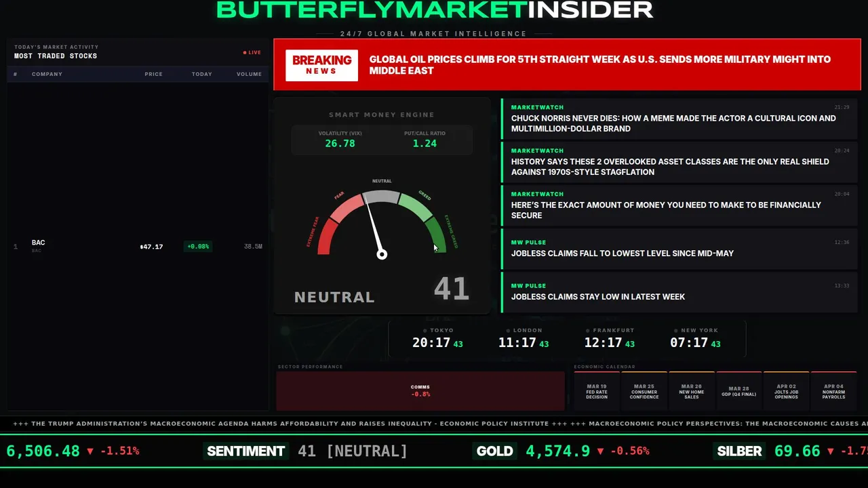Viewport: 868px width, 488px height.
Task: Click the SILBER ticker label
Action: pos(740,451)
